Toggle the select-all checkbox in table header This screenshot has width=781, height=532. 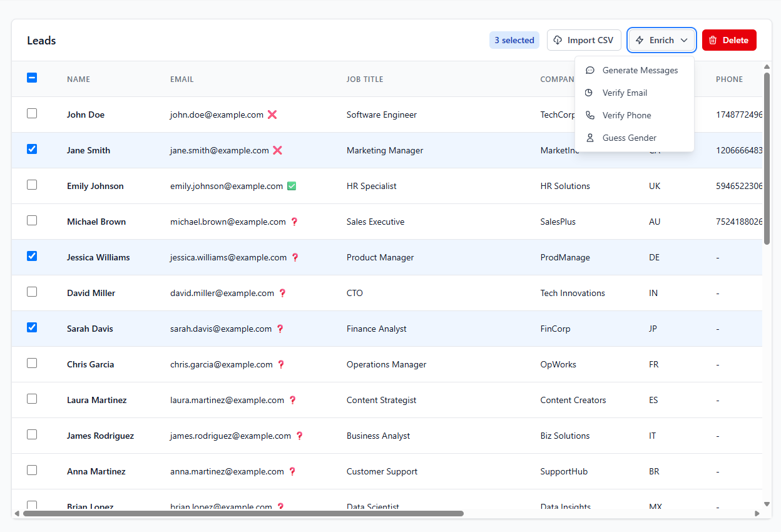tap(32, 78)
